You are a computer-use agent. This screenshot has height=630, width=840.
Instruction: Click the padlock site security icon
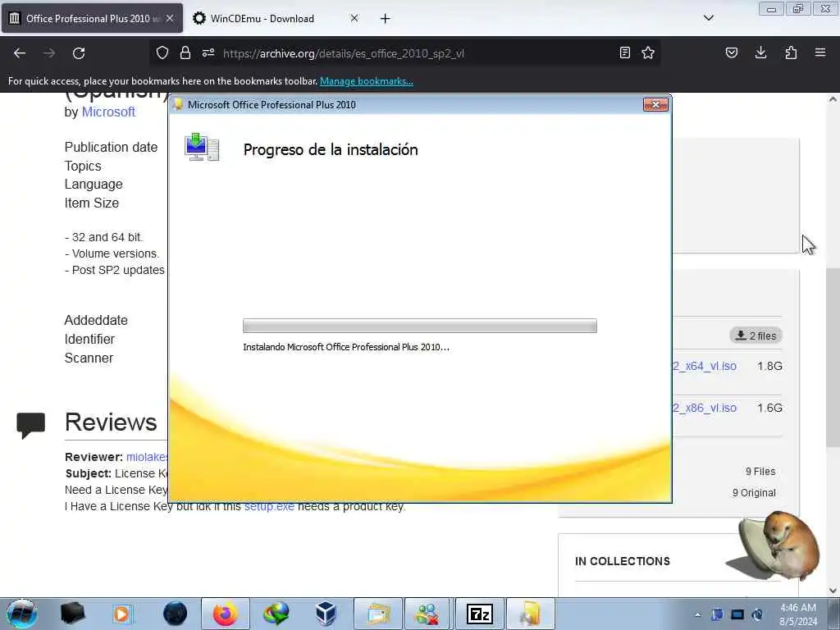[x=185, y=52]
